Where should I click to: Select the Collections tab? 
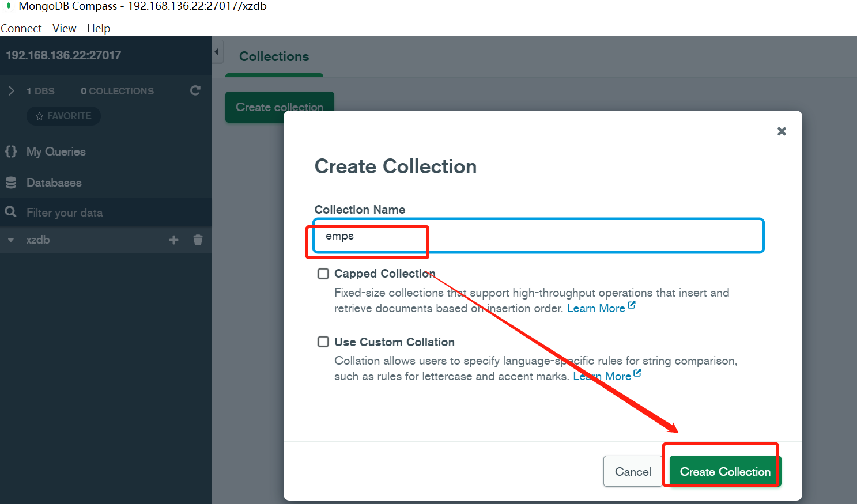click(274, 56)
